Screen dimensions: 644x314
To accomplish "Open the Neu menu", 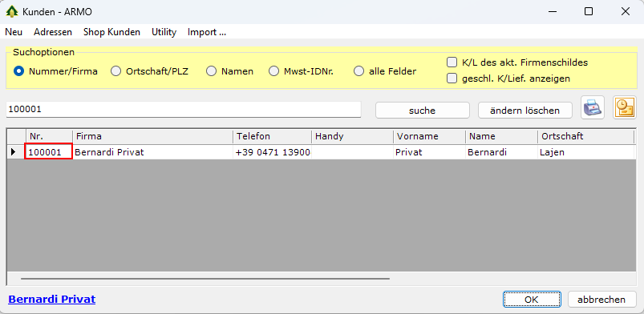I will click(14, 32).
